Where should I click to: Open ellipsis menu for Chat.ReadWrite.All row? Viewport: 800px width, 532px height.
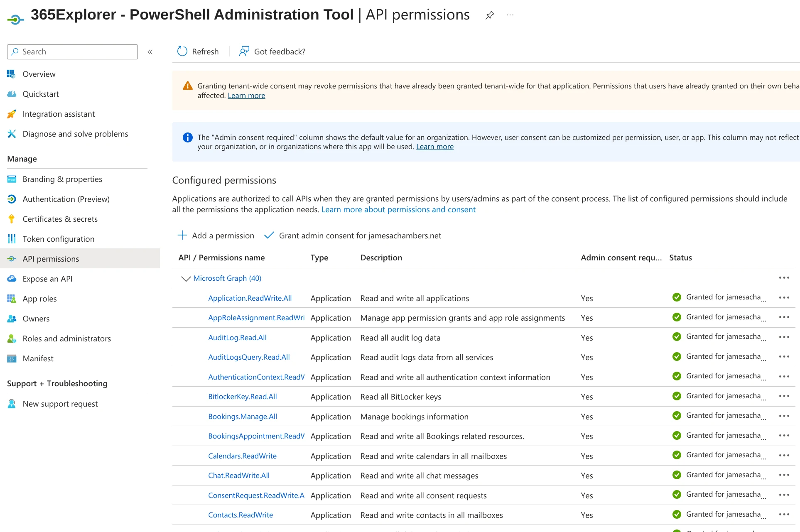pos(784,475)
